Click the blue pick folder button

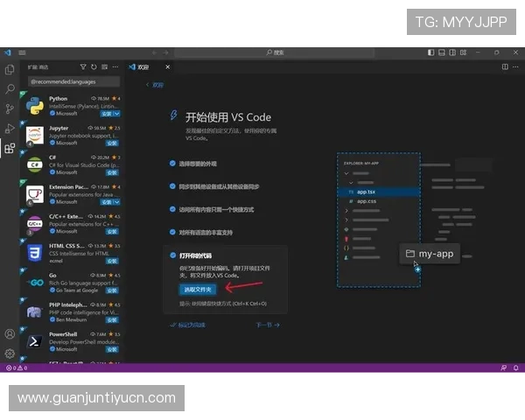[x=198, y=290]
